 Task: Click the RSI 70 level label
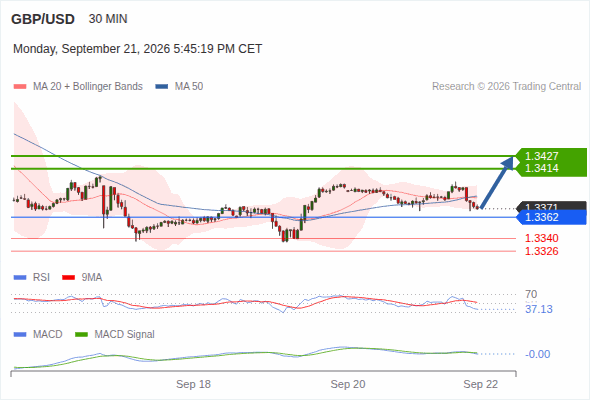(531, 294)
